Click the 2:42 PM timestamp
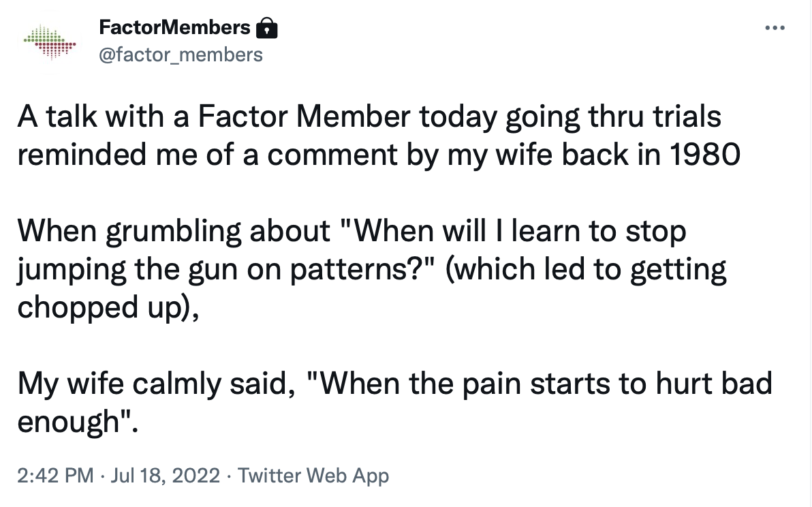The height and width of the screenshot is (507, 812). [55, 476]
